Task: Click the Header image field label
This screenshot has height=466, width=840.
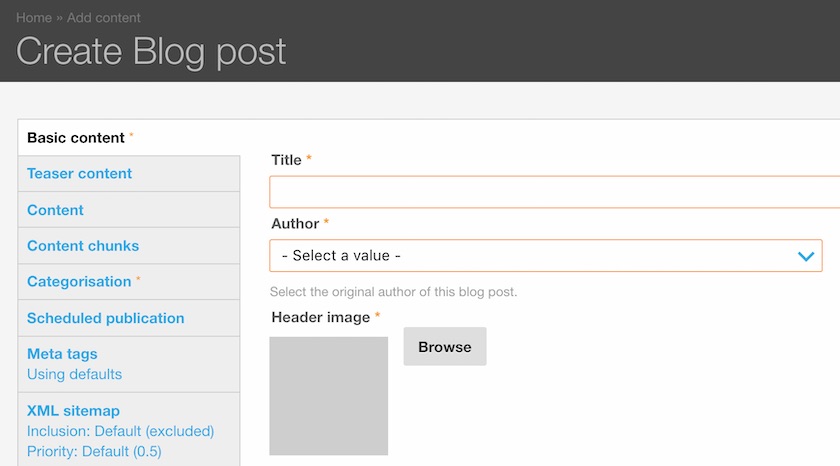Action: [320, 317]
